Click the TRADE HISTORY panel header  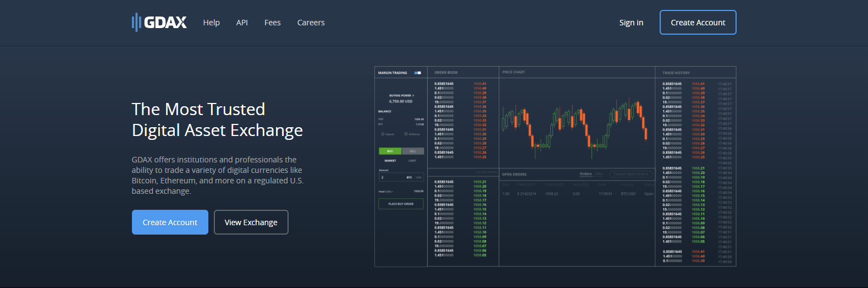[676, 73]
